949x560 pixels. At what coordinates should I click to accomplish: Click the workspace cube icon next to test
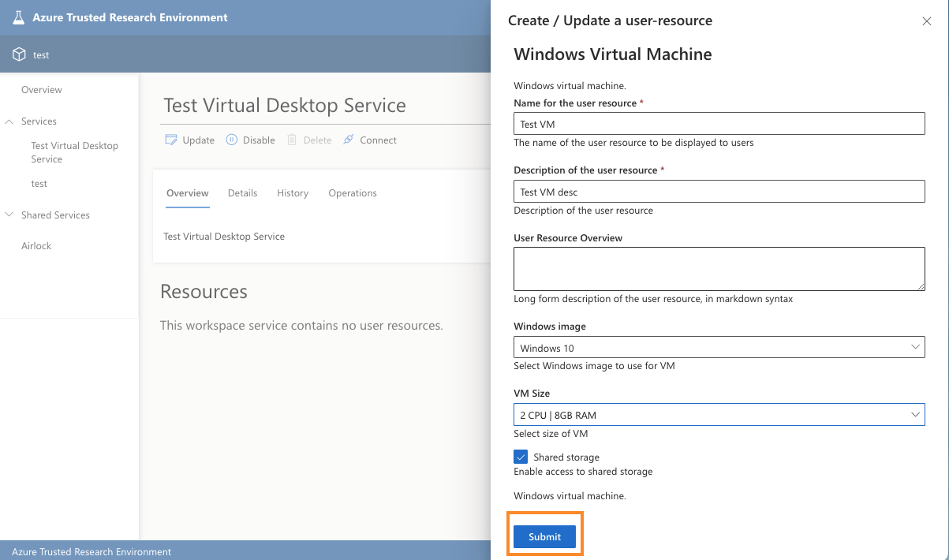17,54
